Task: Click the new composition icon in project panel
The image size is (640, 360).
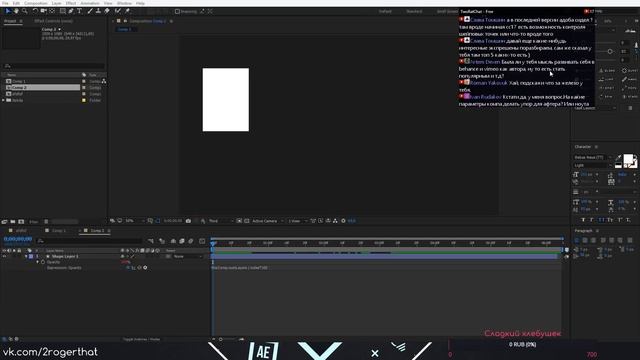Action: click(x=21, y=222)
